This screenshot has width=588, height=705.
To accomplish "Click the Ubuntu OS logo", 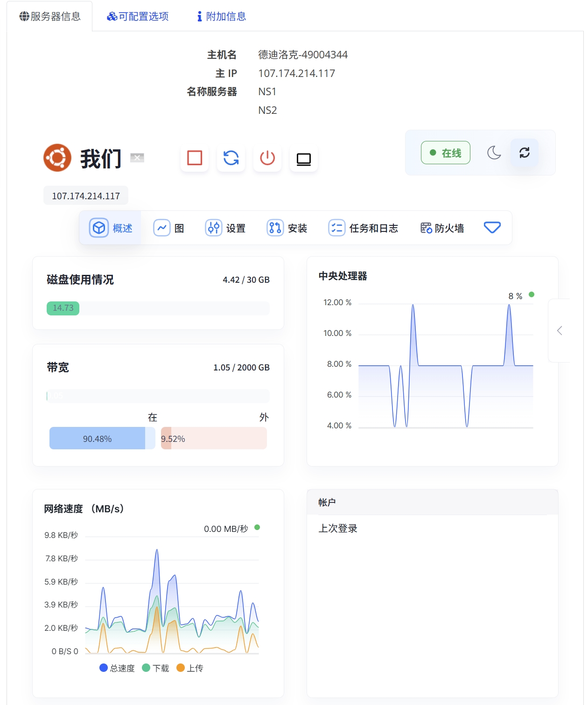I will point(57,158).
